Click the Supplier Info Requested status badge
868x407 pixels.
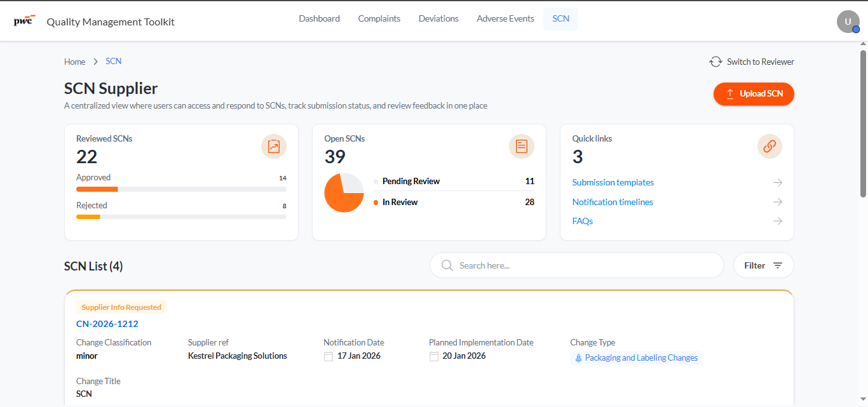point(121,307)
